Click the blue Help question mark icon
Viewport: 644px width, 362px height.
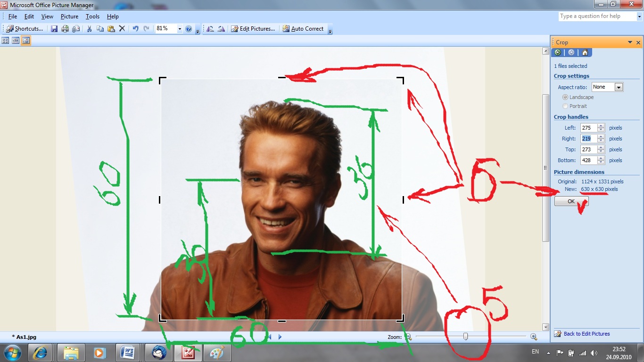click(x=189, y=29)
